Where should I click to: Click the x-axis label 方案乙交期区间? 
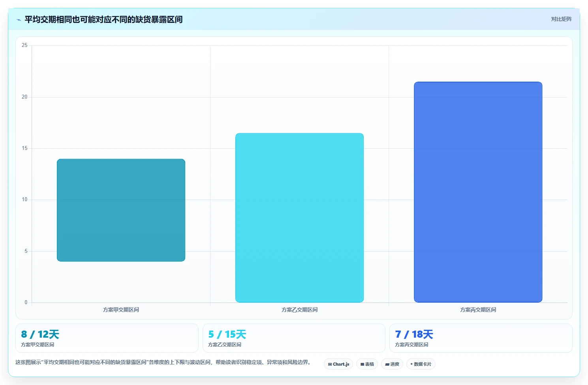click(x=299, y=310)
